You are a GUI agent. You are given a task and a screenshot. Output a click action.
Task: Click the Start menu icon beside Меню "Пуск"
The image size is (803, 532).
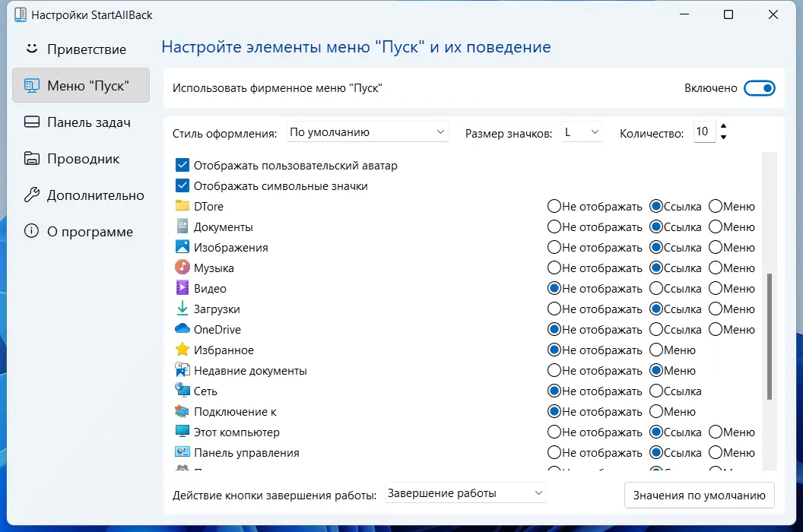[x=32, y=86]
